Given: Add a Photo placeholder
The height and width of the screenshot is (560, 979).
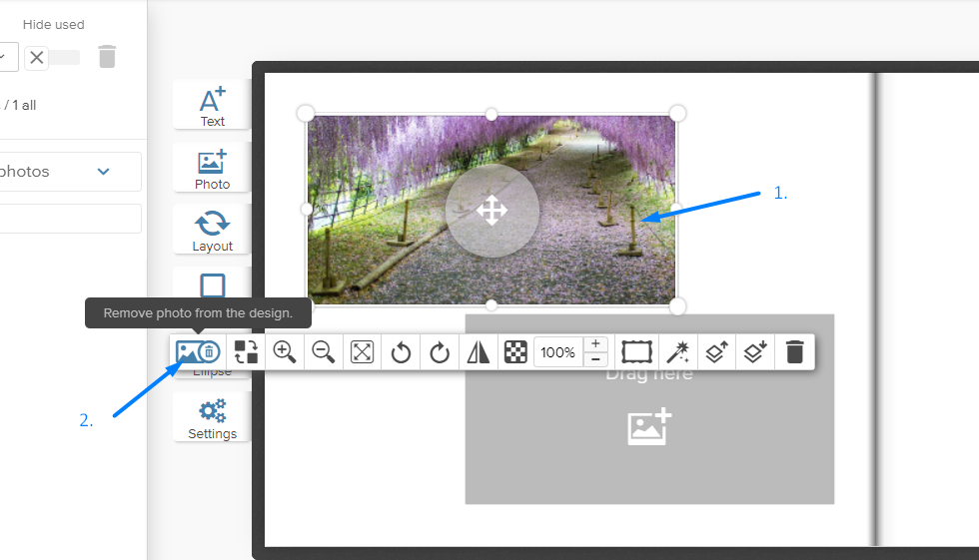Looking at the screenshot, I should [212, 168].
